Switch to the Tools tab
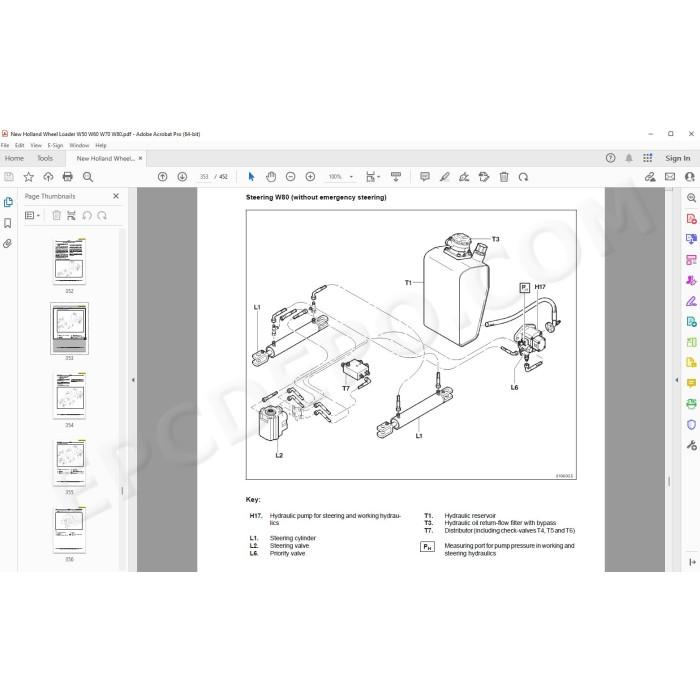This screenshot has width=700, height=700. click(x=45, y=158)
